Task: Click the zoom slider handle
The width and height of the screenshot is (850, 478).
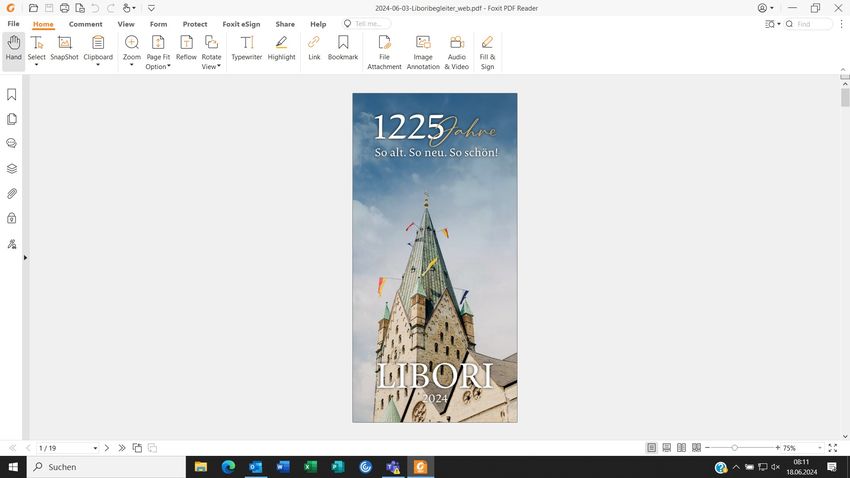Action: 735,448
